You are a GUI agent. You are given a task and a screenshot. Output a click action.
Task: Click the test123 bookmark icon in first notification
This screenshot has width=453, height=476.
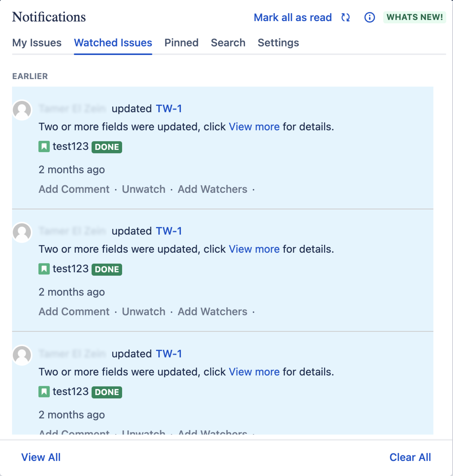[44, 146]
